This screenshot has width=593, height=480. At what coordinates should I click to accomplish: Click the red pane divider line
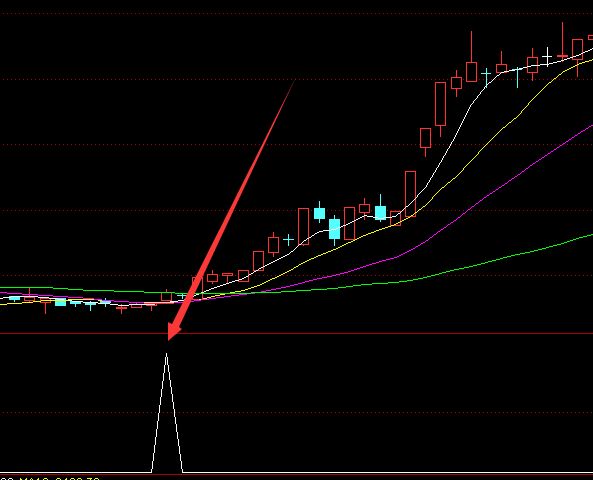pos(296,333)
